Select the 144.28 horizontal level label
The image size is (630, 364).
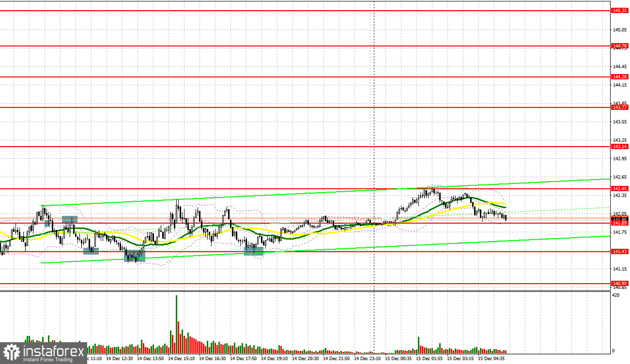[619, 76]
